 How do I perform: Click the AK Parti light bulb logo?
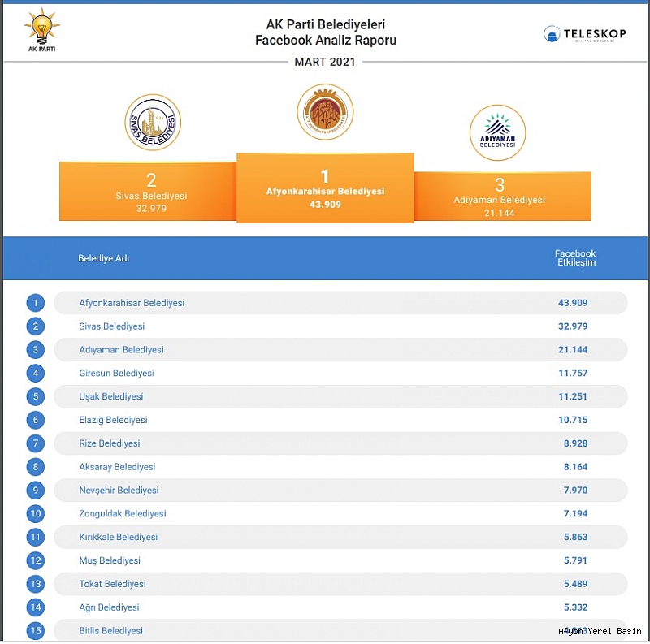pos(41,31)
